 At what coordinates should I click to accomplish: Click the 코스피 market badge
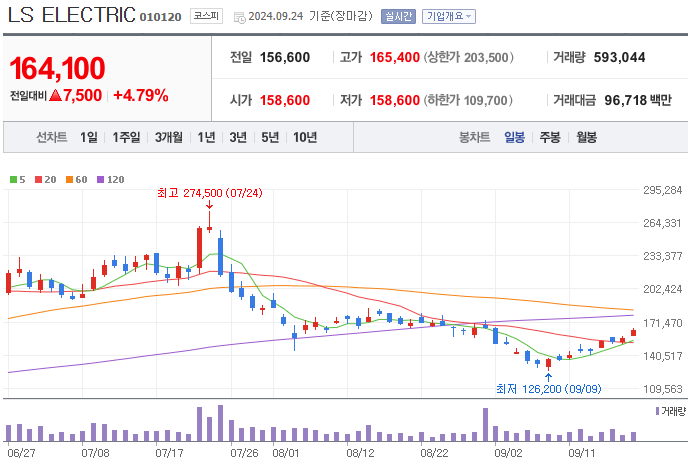pyautogui.click(x=206, y=16)
